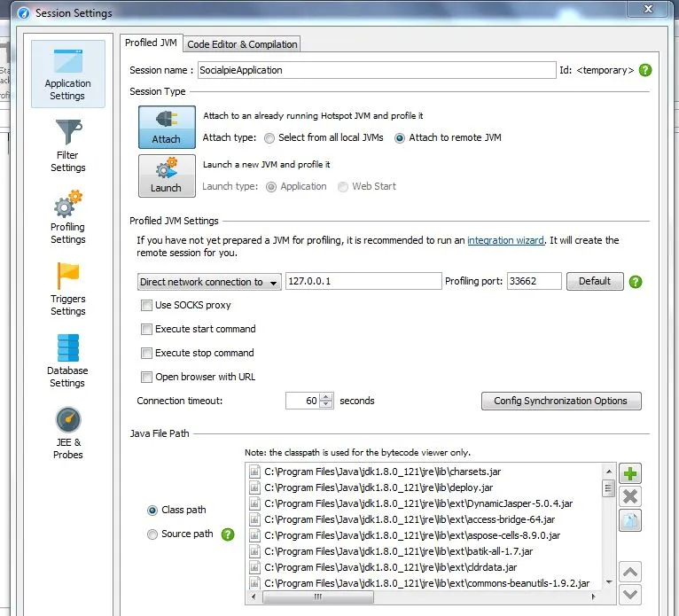Go to Triggers Settings section
Screen dimensions: 679x616
(67, 290)
